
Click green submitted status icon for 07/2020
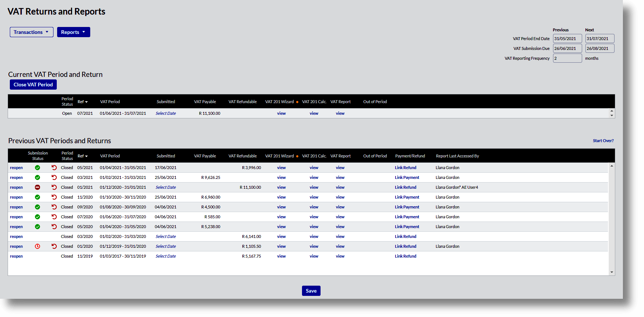pyautogui.click(x=37, y=217)
